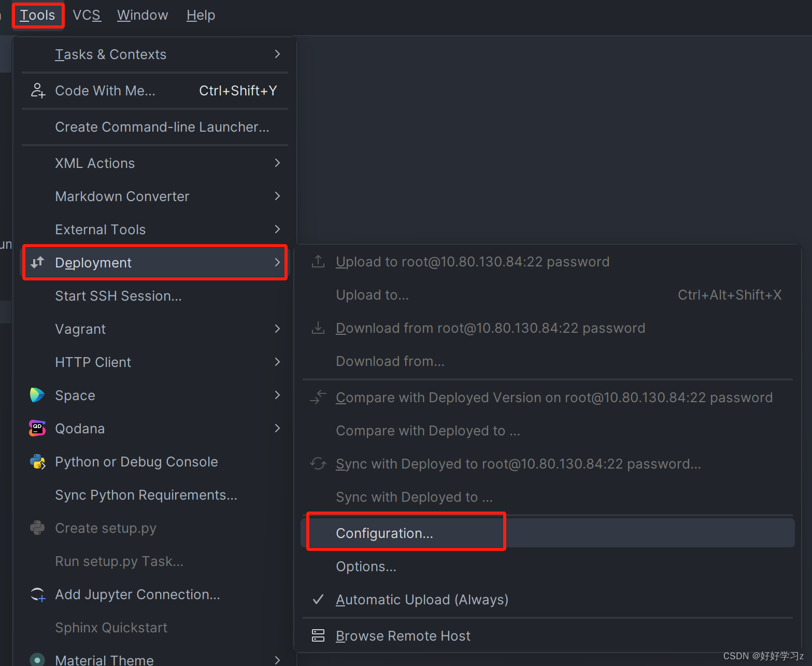Select the XML Actions entry

[x=154, y=163]
